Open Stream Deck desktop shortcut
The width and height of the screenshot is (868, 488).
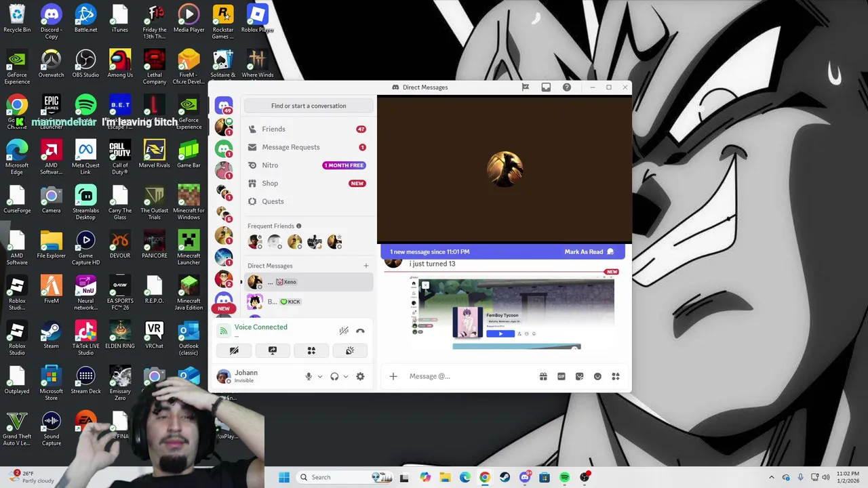(85, 380)
